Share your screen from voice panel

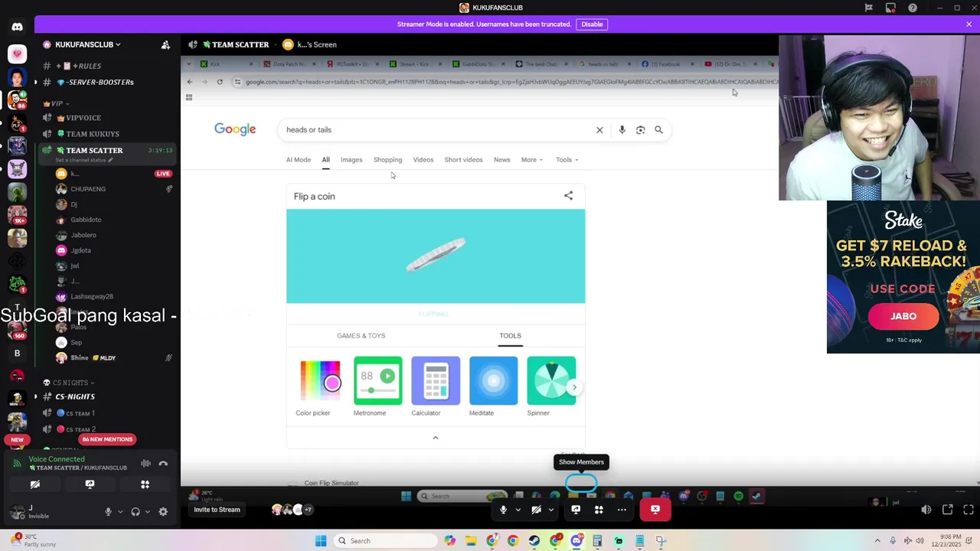[90, 484]
